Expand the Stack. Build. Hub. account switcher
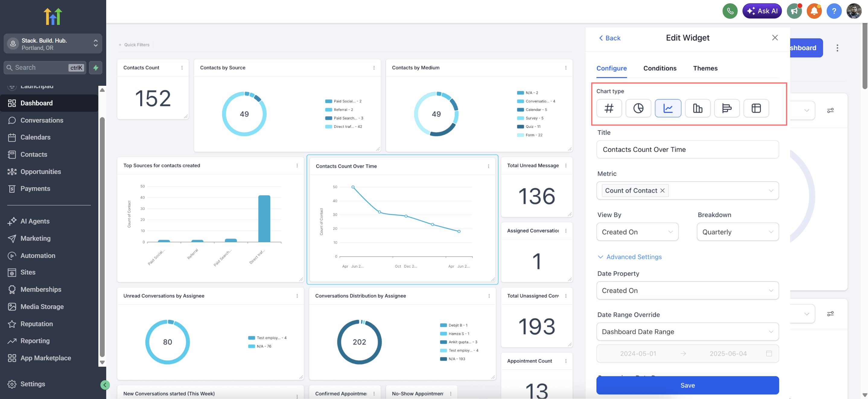868x399 pixels. coord(53,44)
